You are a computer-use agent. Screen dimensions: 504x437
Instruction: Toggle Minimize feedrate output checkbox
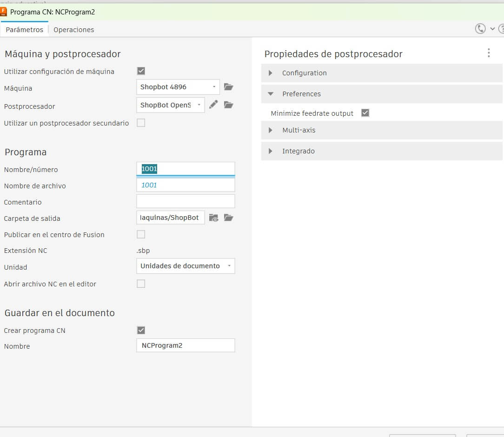click(x=365, y=113)
